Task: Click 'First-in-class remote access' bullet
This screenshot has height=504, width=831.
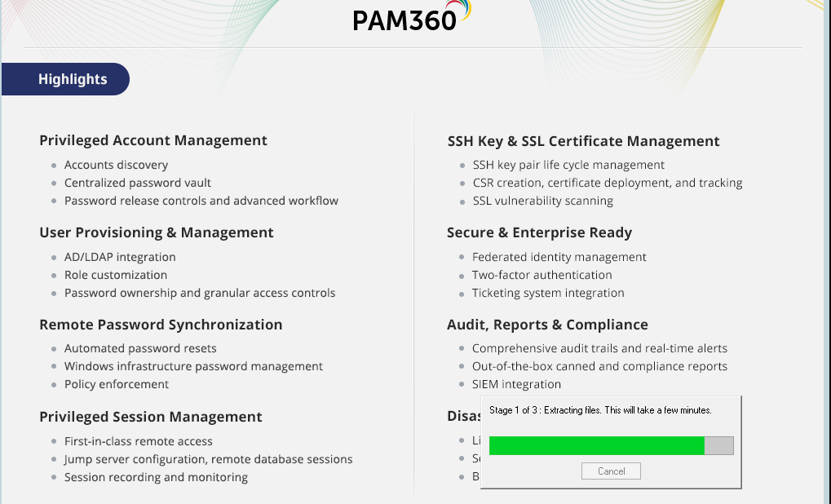Action: [x=139, y=441]
